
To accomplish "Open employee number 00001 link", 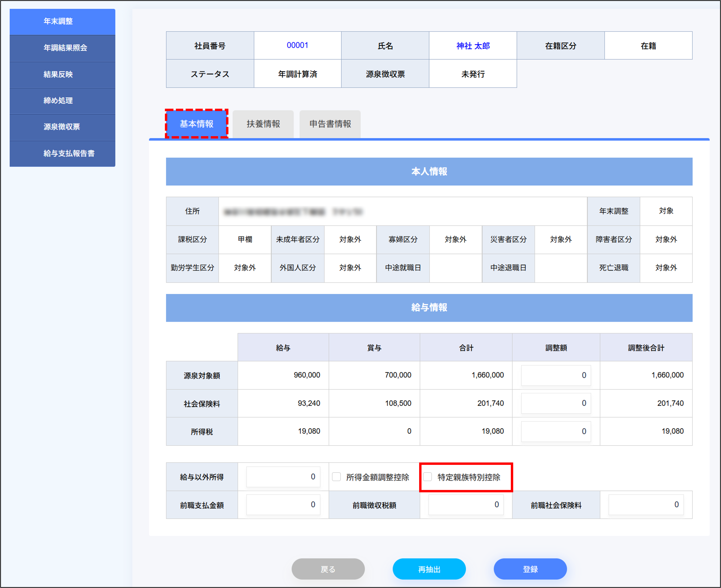I will pyautogui.click(x=297, y=45).
